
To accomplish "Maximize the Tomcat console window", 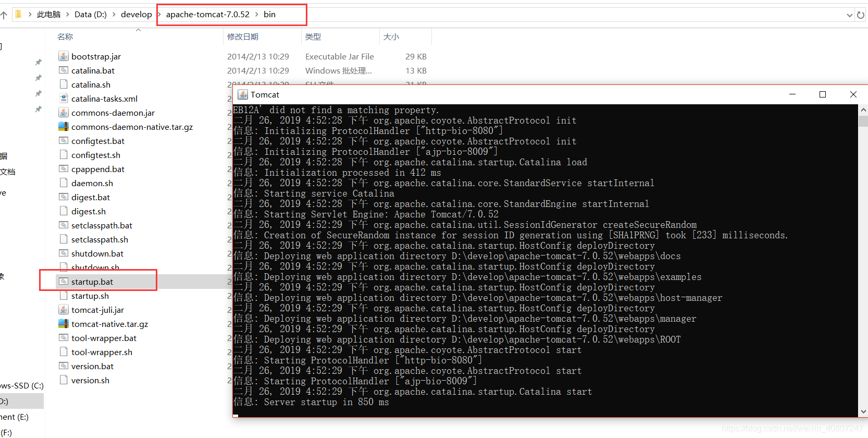I will click(x=823, y=94).
